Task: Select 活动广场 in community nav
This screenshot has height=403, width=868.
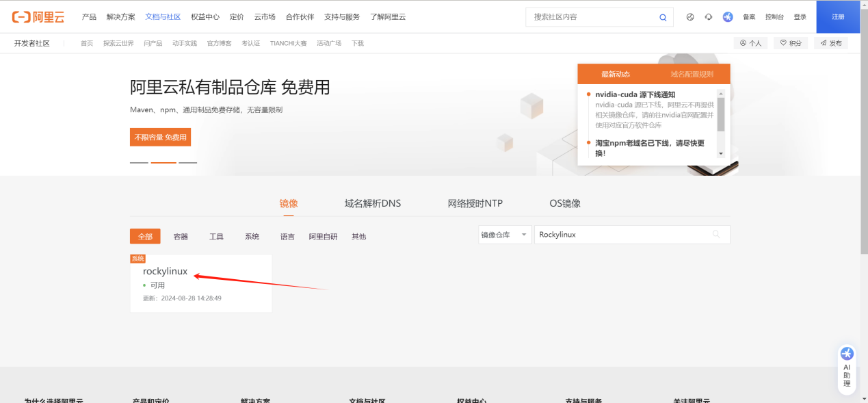Action: (x=329, y=43)
